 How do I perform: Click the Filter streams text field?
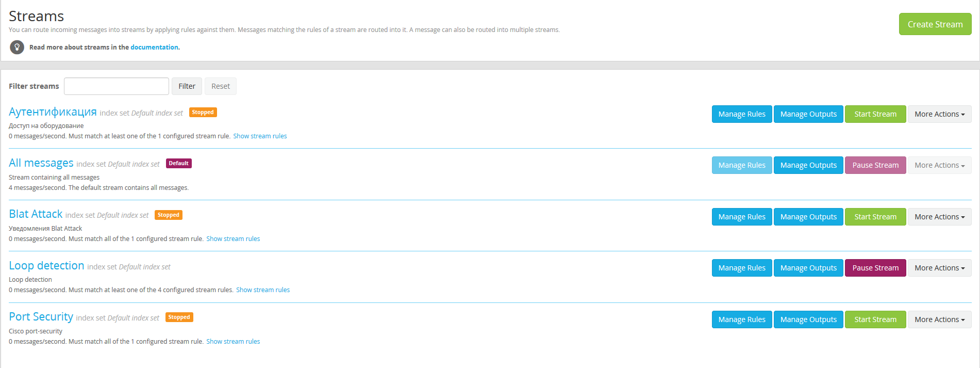tap(117, 86)
